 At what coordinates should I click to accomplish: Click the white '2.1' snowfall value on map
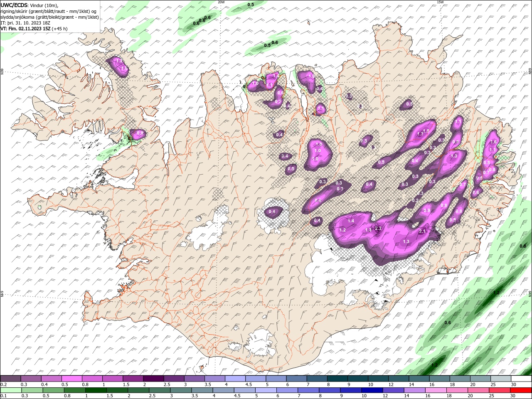pos(422,232)
